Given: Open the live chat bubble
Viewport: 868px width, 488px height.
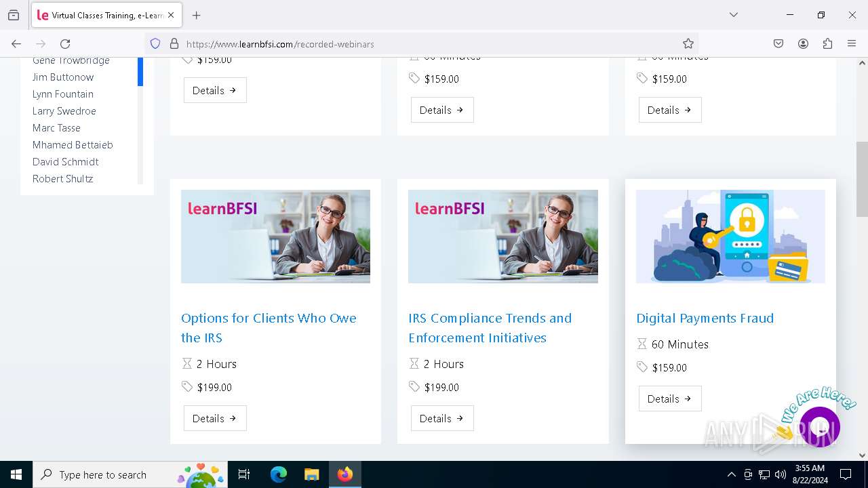Looking at the screenshot, I should pyautogui.click(x=819, y=427).
